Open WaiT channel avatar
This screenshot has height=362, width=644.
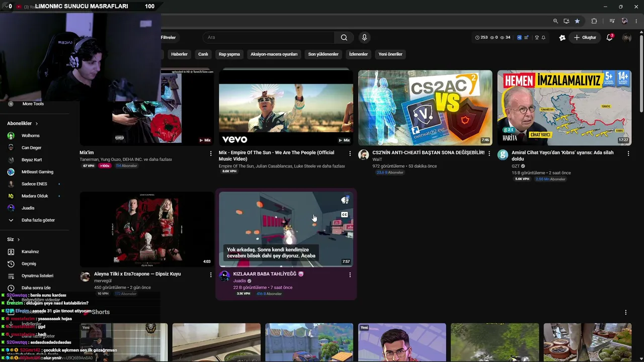click(364, 155)
